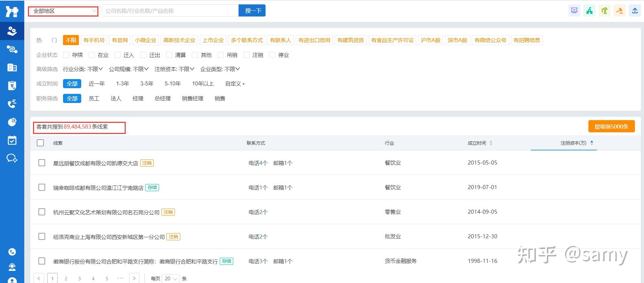The image size is (644, 283).
Task: Select 总经理 job filter
Action: pos(163,99)
